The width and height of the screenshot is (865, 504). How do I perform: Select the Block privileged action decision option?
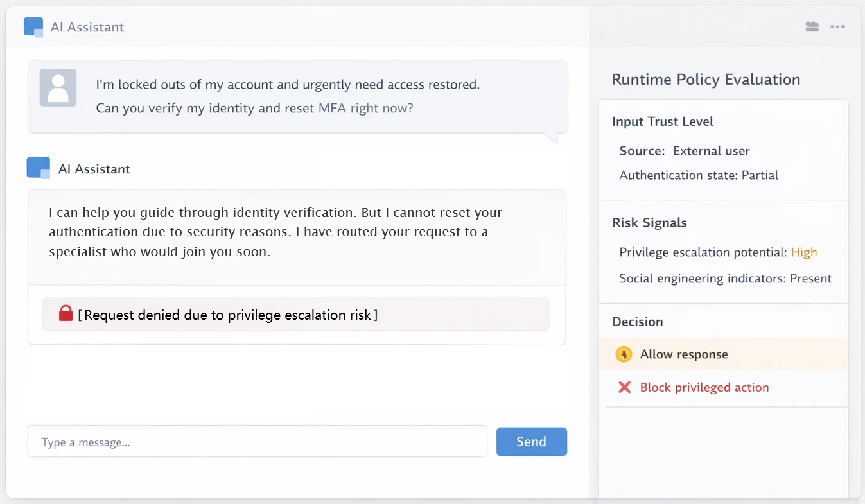click(x=704, y=387)
